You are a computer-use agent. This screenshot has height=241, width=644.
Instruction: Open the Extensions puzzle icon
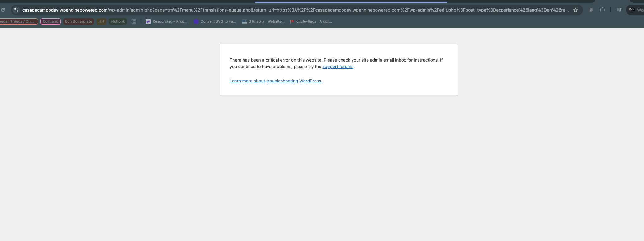point(602,10)
